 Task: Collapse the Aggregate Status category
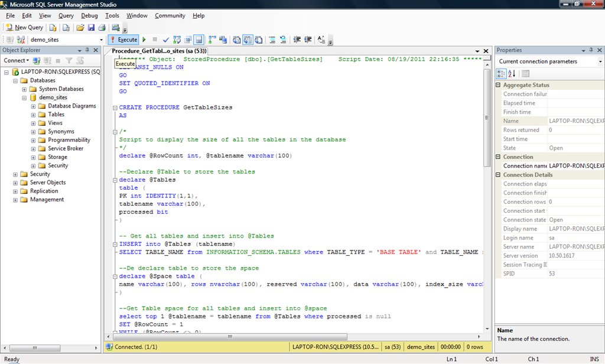point(498,85)
